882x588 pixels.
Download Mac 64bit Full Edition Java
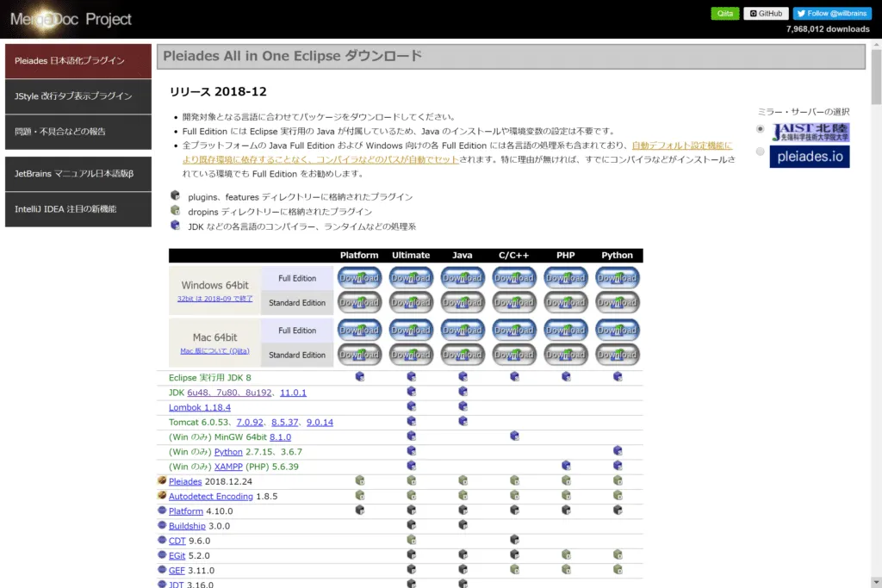[x=463, y=330]
